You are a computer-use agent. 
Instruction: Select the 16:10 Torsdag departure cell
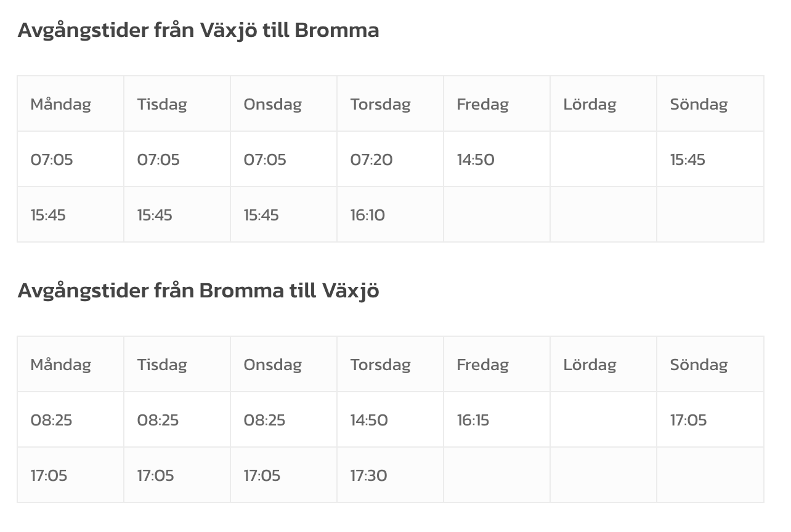(x=368, y=216)
